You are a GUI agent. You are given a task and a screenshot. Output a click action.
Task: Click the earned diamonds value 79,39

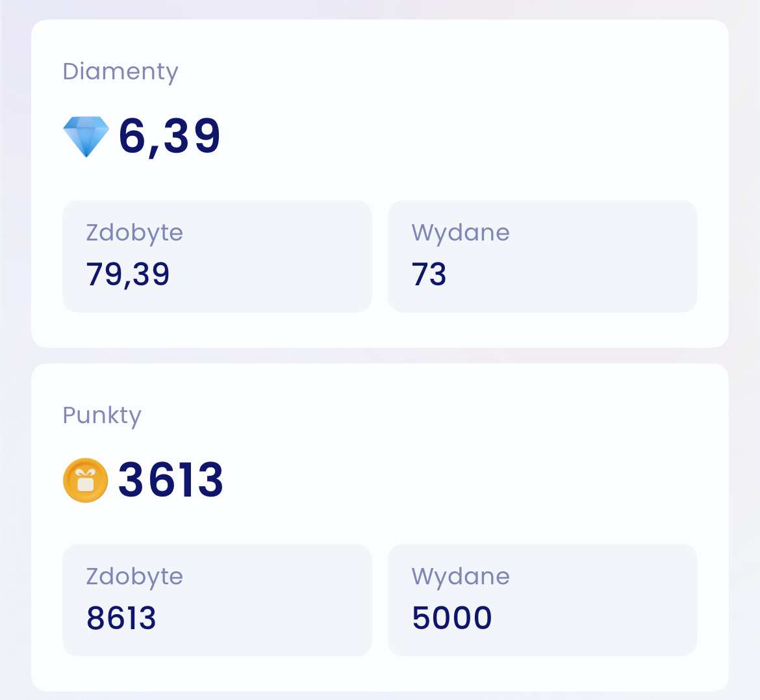(128, 274)
